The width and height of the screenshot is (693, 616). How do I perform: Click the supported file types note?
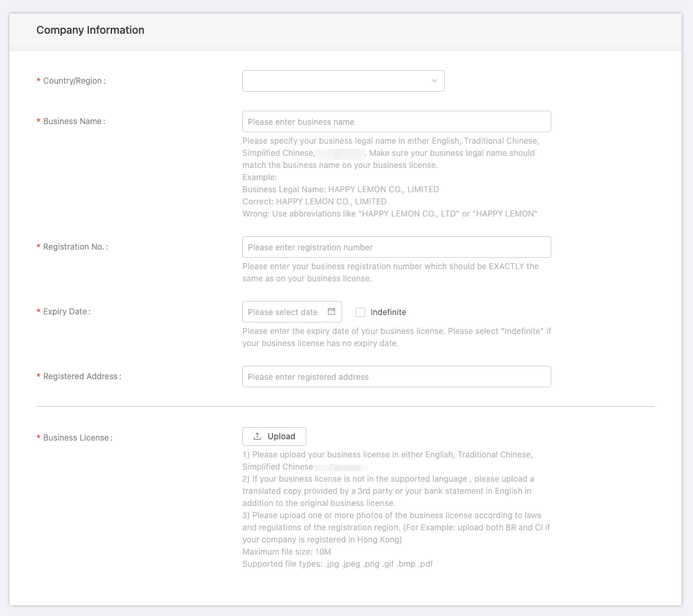pos(337,564)
